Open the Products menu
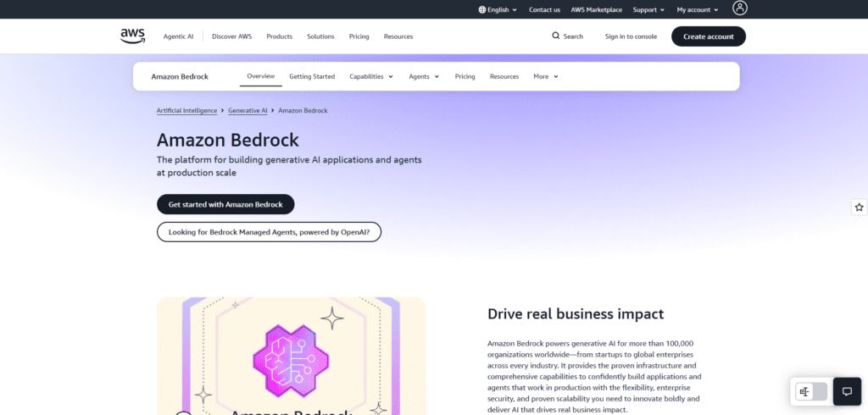 click(279, 36)
